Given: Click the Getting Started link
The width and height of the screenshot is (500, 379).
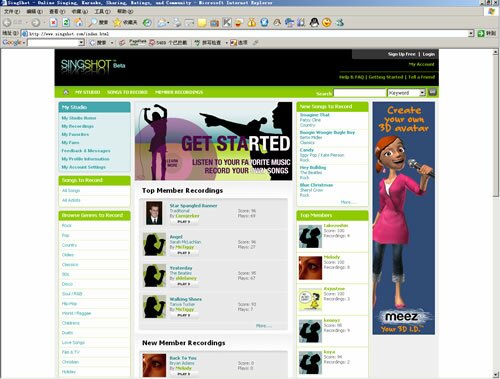Looking at the screenshot, I should (386, 77).
